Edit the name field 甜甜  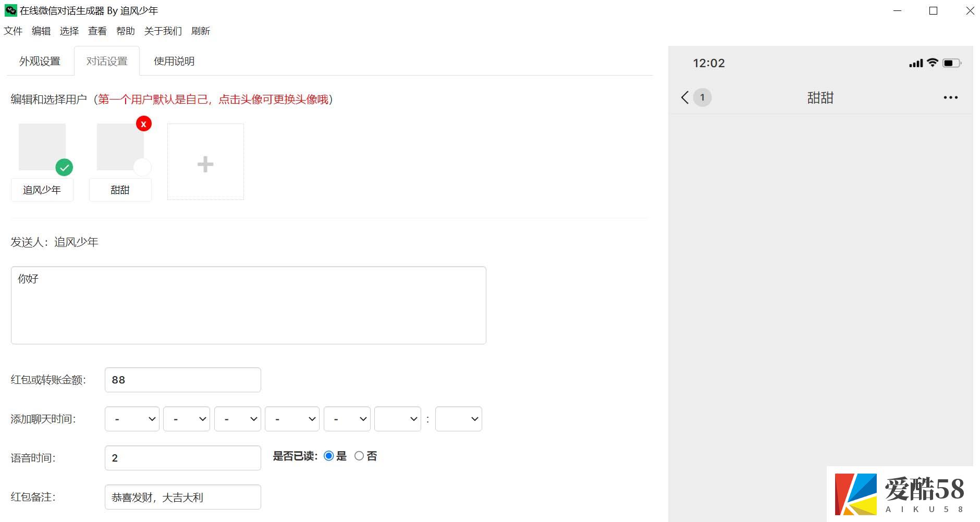[x=120, y=190]
